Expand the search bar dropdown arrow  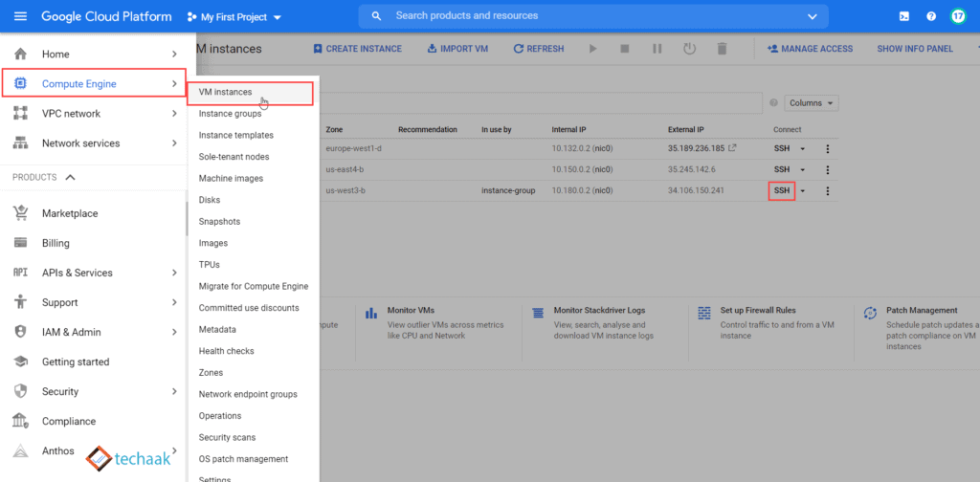[812, 16]
